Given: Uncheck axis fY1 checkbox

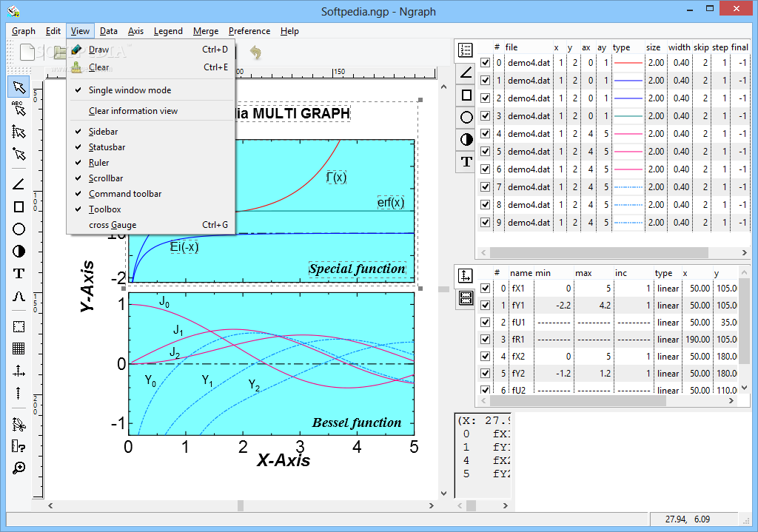Looking at the screenshot, I should point(486,306).
